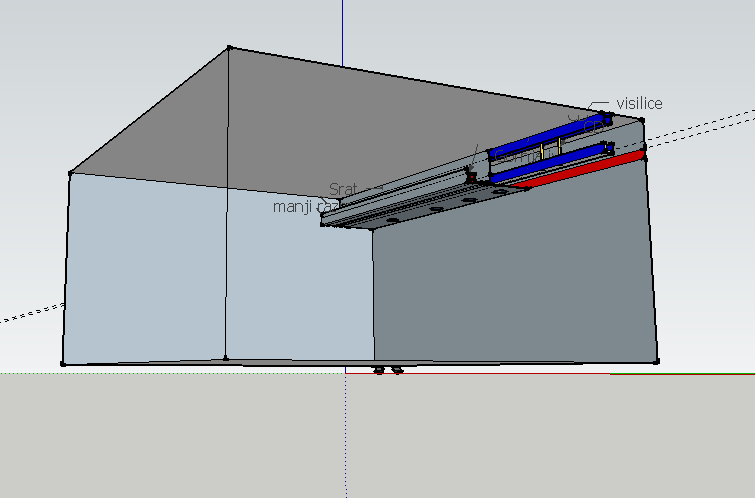Pick the yellow connectors between blue rails
755x498 pixels.
540,151
